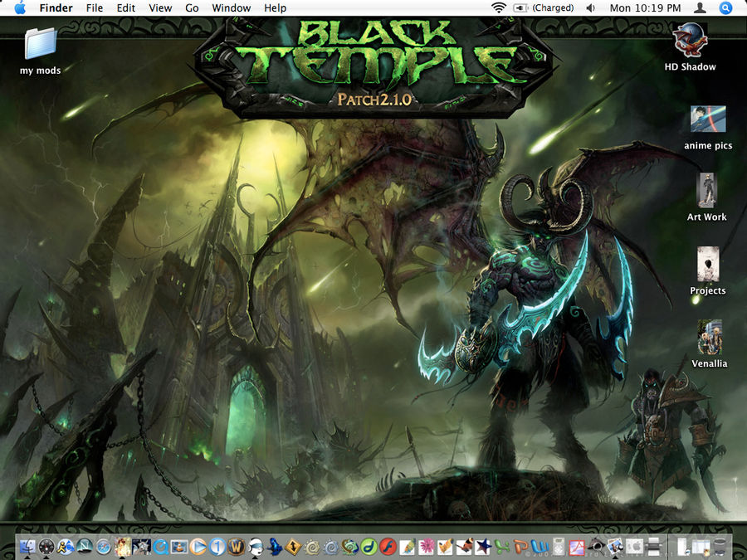Click the battery Charged indicator
This screenshot has height=560, width=747.
pos(544,8)
